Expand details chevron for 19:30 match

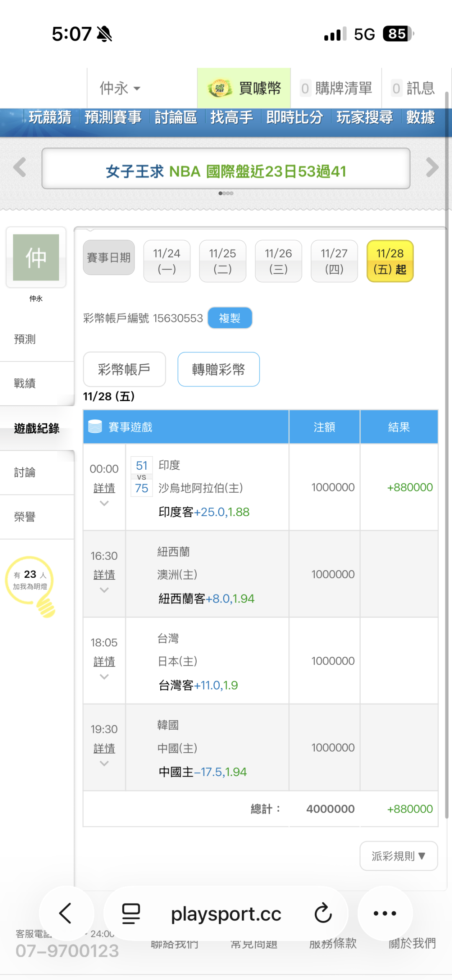[x=104, y=764]
